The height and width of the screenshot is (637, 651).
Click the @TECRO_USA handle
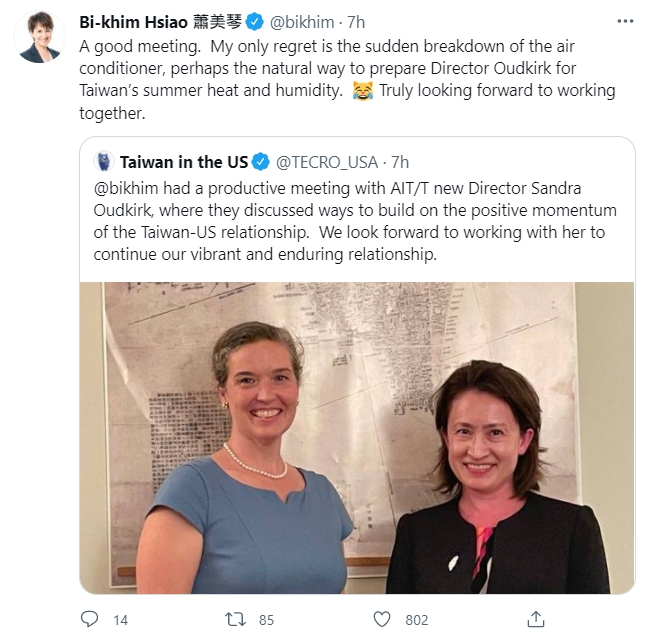327,162
